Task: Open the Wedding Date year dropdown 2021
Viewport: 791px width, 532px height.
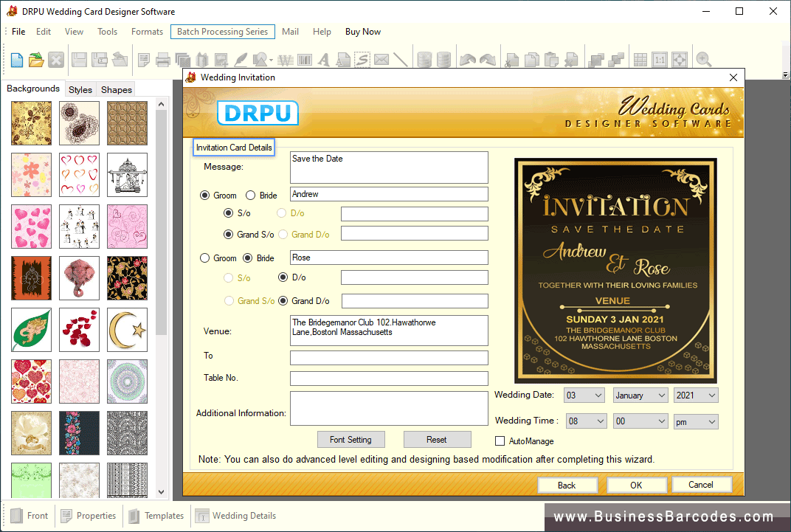Action: 696,395
